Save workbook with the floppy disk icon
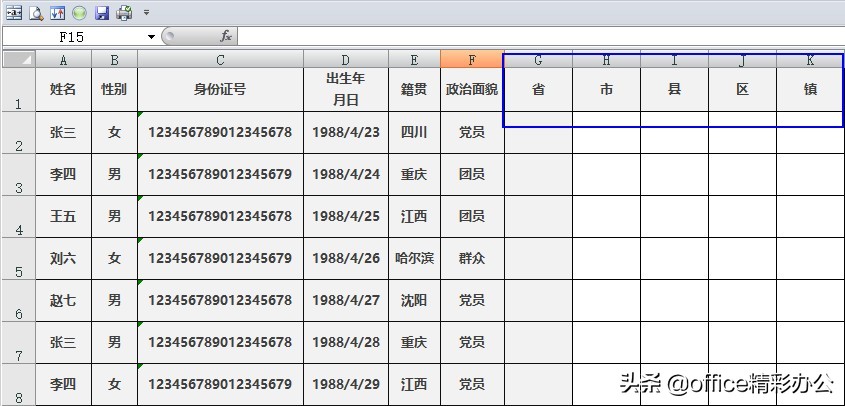The image size is (845, 406). (102, 13)
